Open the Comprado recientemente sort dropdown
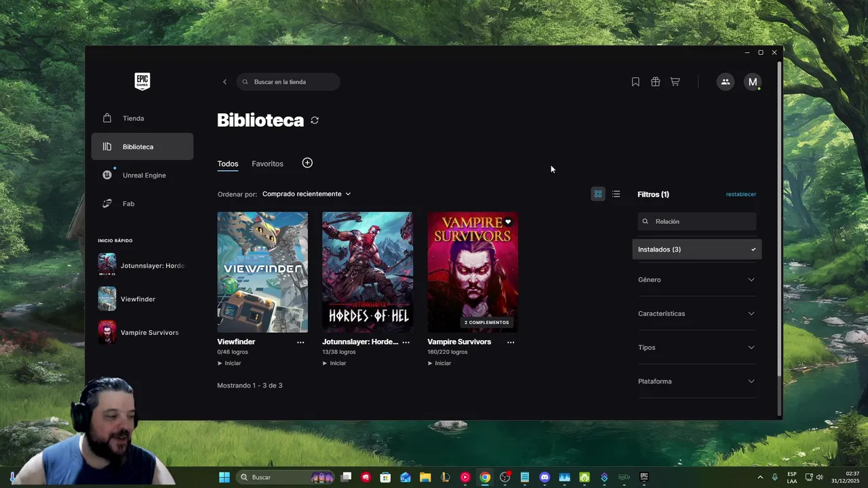This screenshot has width=868, height=488. 307,194
